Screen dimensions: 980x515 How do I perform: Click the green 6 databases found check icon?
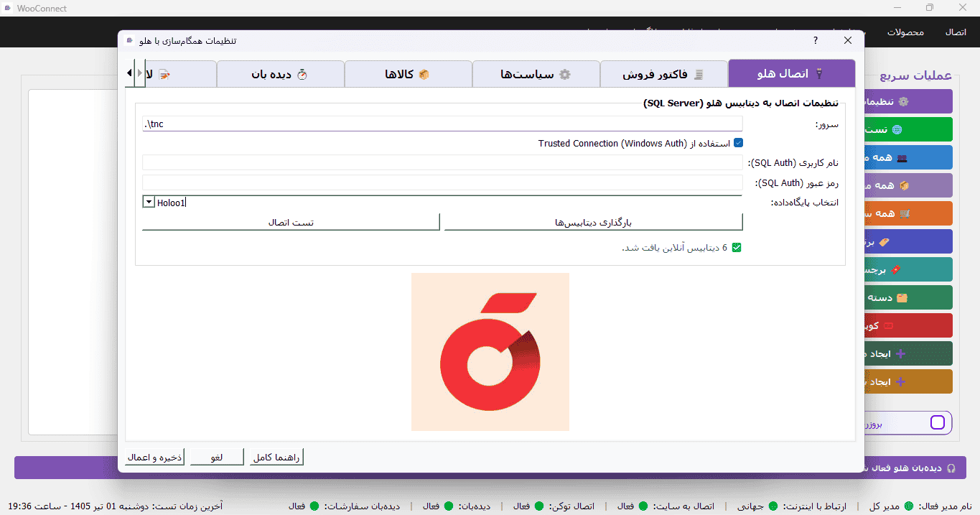tap(736, 248)
